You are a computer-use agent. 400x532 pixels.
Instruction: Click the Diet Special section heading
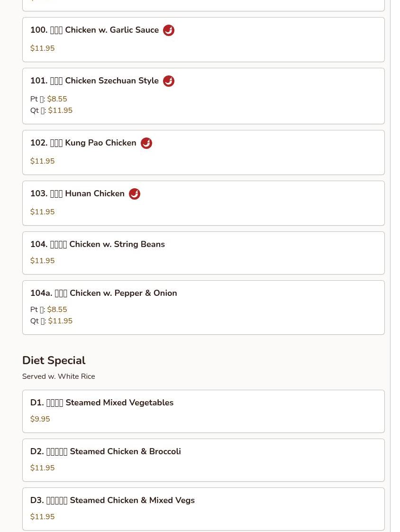coord(54,360)
